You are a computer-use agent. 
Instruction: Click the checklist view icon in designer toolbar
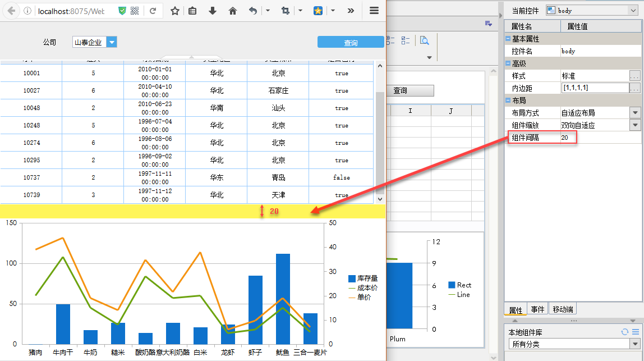406,40
